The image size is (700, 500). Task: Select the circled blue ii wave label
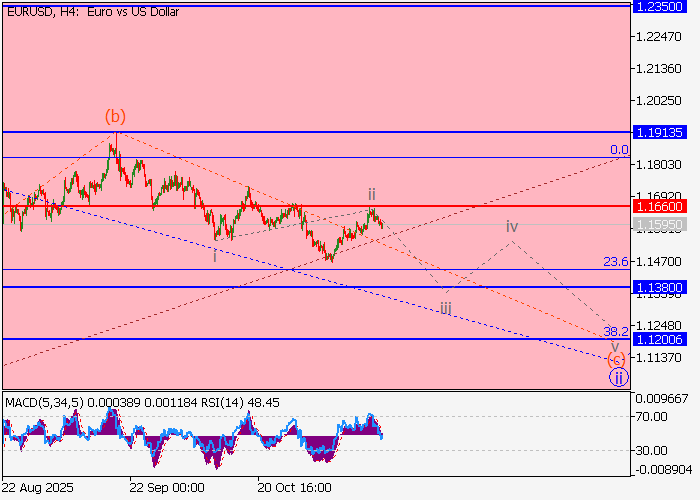point(619,377)
